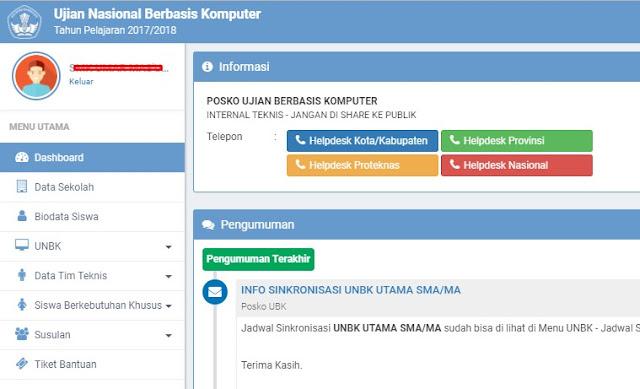The height and width of the screenshot is (389, 640).
Task: Expand the Susulan submenu arrow
Action: coord(169,336)
